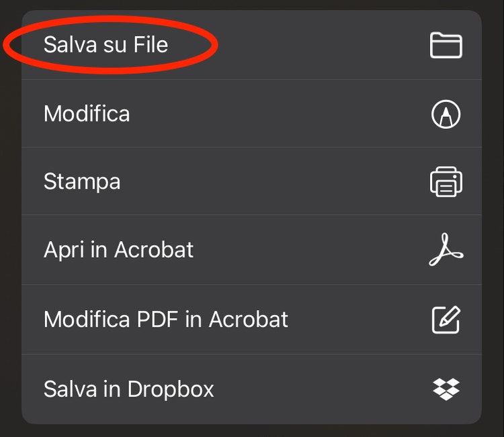The height and width of the screenshot is (437, 504).
Task: Choose the Salva in Dropbox label
Action: coord(128,389)
